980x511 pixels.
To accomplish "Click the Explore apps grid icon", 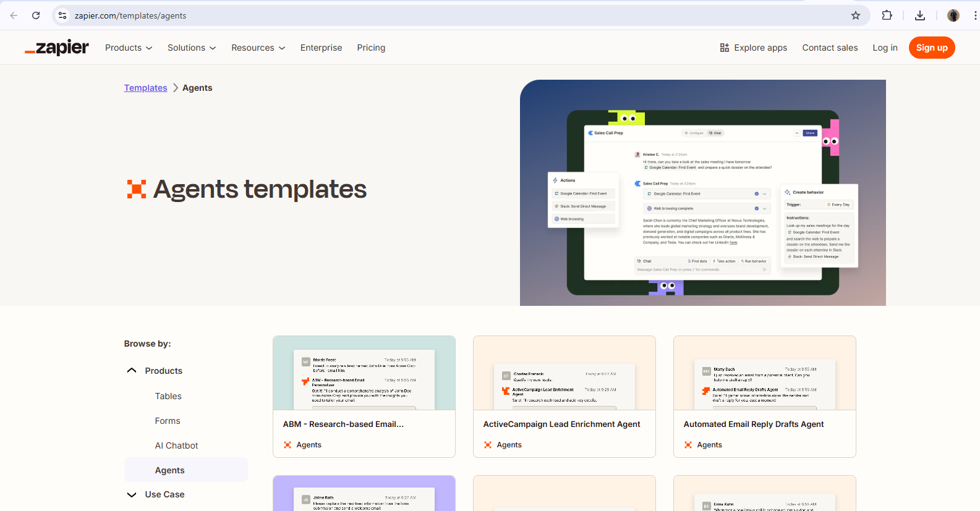I will coord(724,48).
